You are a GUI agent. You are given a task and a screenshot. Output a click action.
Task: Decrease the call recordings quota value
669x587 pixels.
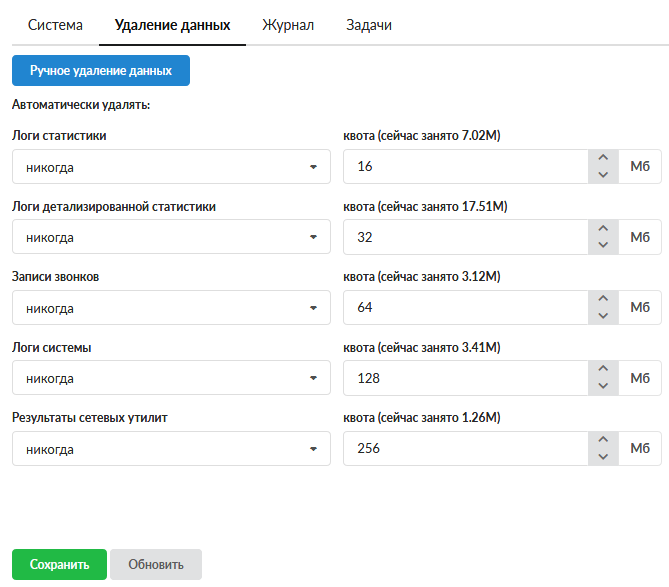[602, 316]
